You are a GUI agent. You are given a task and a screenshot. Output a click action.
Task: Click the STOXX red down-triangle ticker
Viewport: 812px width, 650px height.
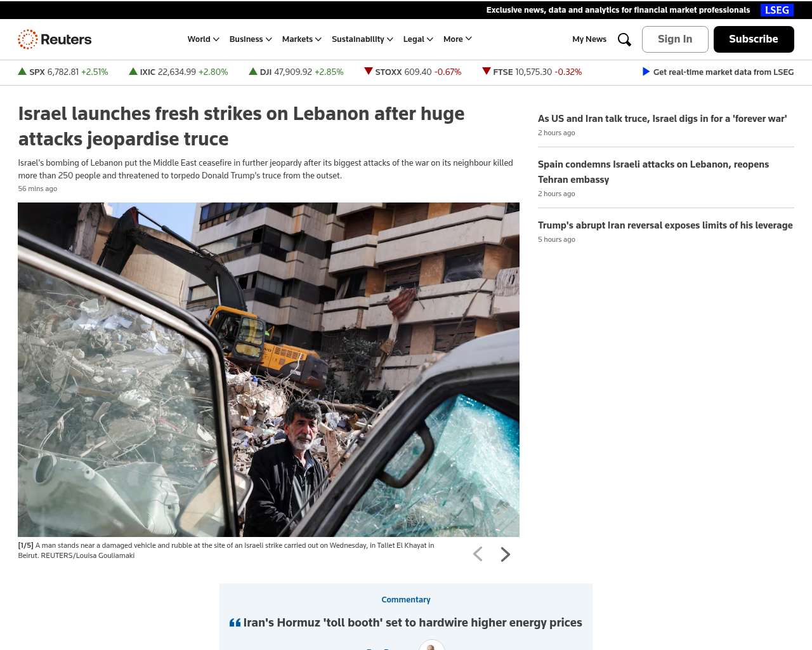click(x=368, y=71)
